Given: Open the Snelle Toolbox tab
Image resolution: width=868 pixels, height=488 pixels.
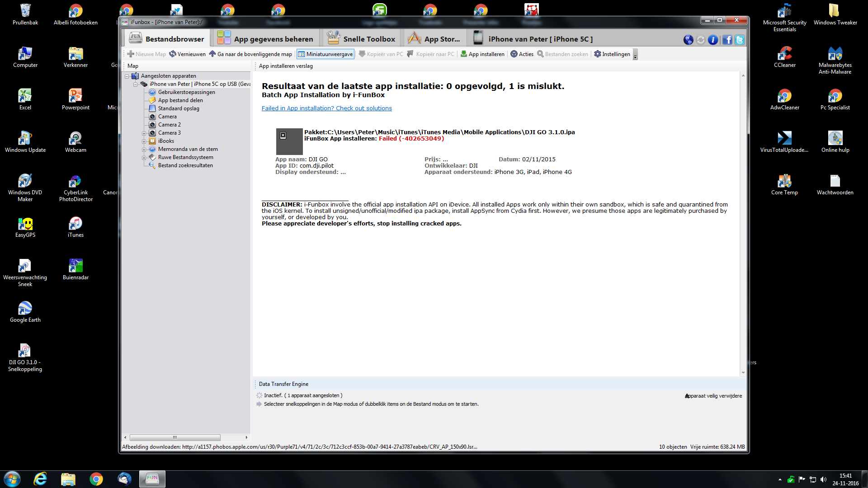Looking at the screenshot, I should (x=361, y=39).
